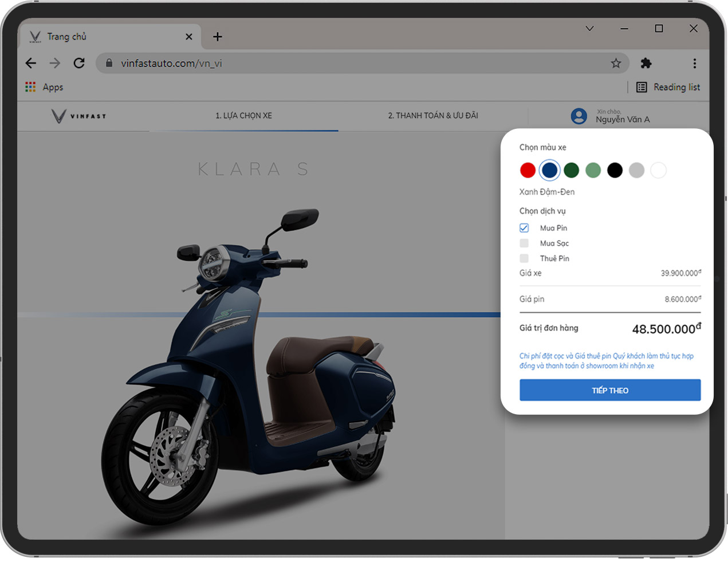The width and height of the screenshot is (728, 562).
Task: Uncheck the Mua Pin checkbox
Action: coord(524,228)
